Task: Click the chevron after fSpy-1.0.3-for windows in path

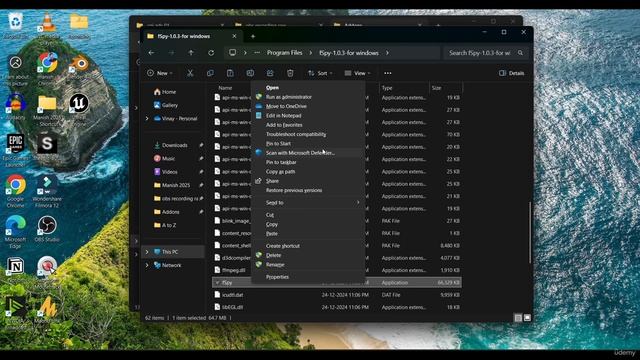Action: (x=387, y=53)
